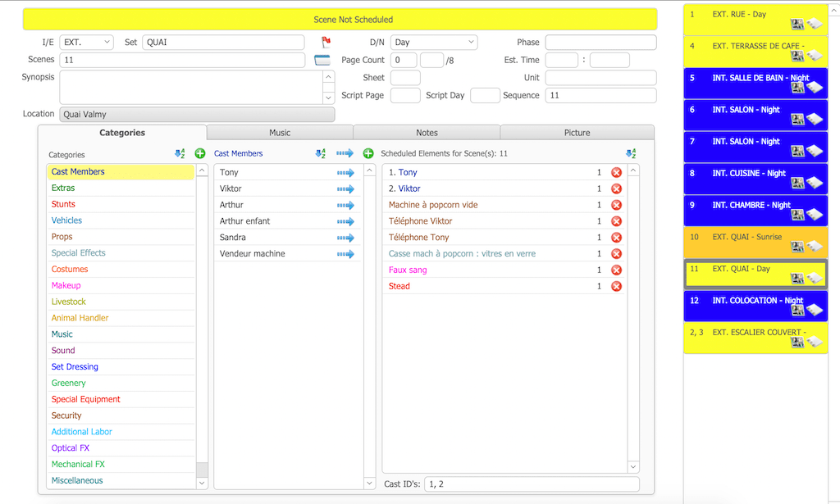840x504 pixels.
Task: Click the Synopsis text field
Action: coord(190,86)
